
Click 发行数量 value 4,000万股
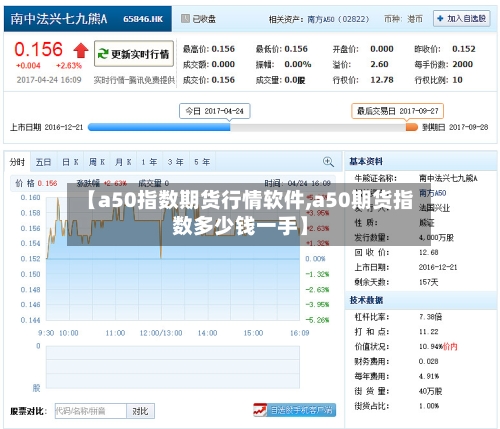[436, 238]
